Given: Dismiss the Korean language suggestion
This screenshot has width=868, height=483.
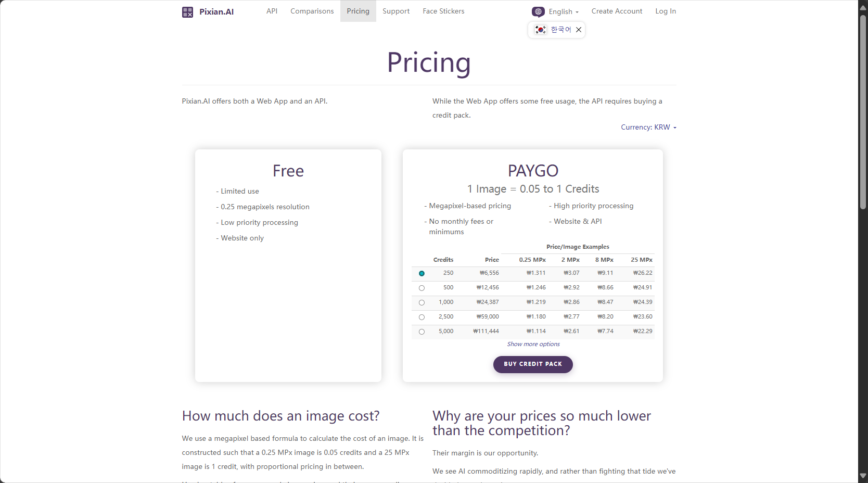Looking at the screenshot, I should coord(579,30).
